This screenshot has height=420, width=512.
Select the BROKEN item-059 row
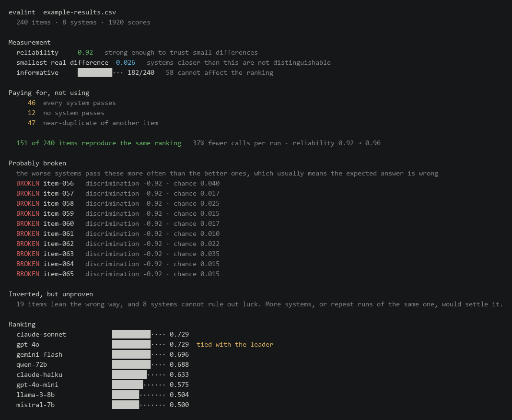point(118,213)
